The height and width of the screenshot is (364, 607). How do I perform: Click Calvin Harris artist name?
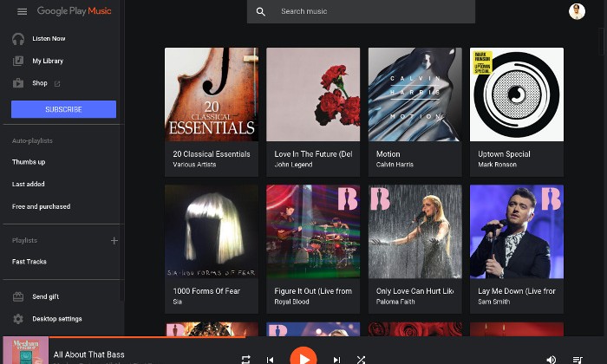[395, 165]
